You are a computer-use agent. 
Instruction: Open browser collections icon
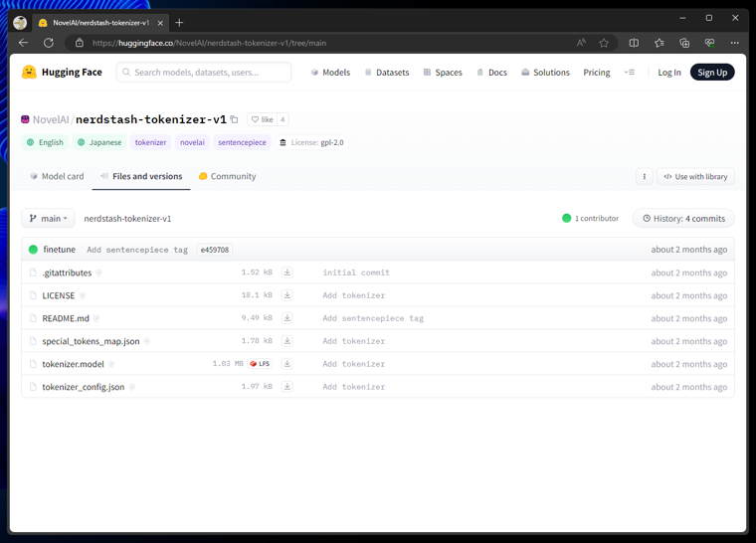tap(684, 43)
